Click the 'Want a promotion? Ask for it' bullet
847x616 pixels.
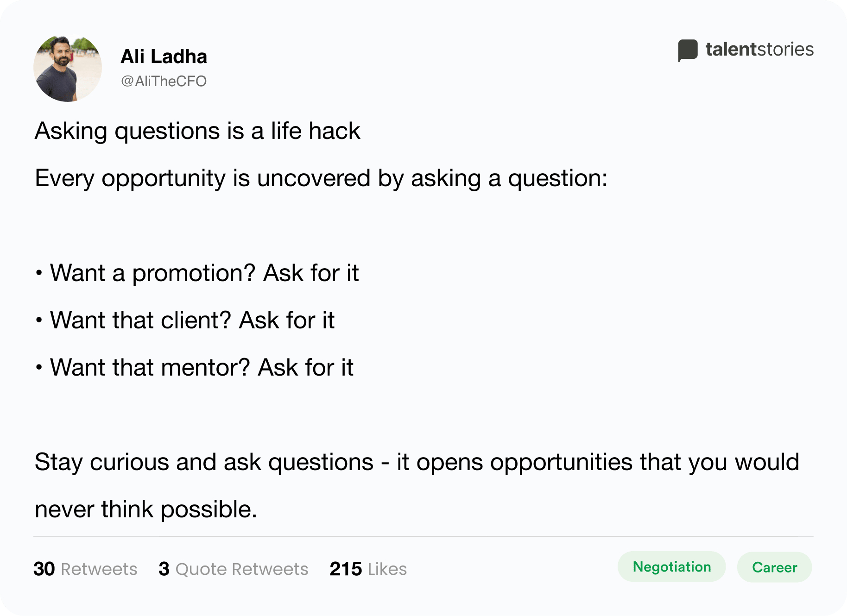tap(204, 273)
